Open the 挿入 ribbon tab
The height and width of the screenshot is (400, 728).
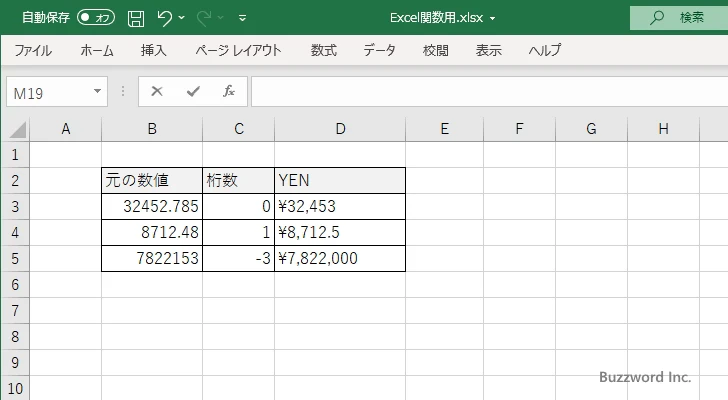pos(153,50)
